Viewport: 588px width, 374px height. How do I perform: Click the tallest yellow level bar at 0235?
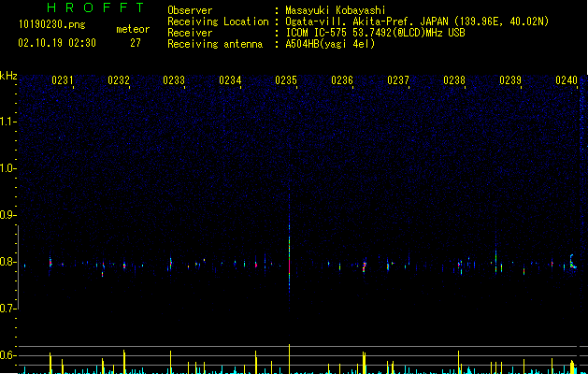click(x=289, y=359)
